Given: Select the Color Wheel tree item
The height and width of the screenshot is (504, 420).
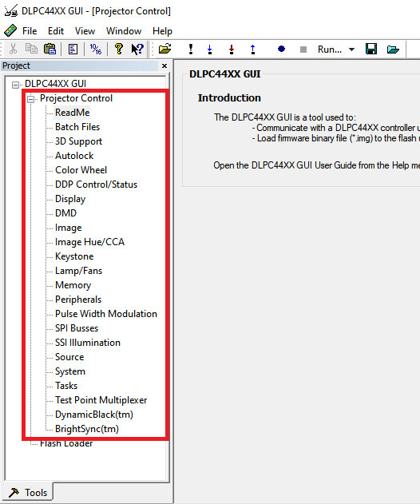Looking at the screenshot, I should tap(81, 170).
